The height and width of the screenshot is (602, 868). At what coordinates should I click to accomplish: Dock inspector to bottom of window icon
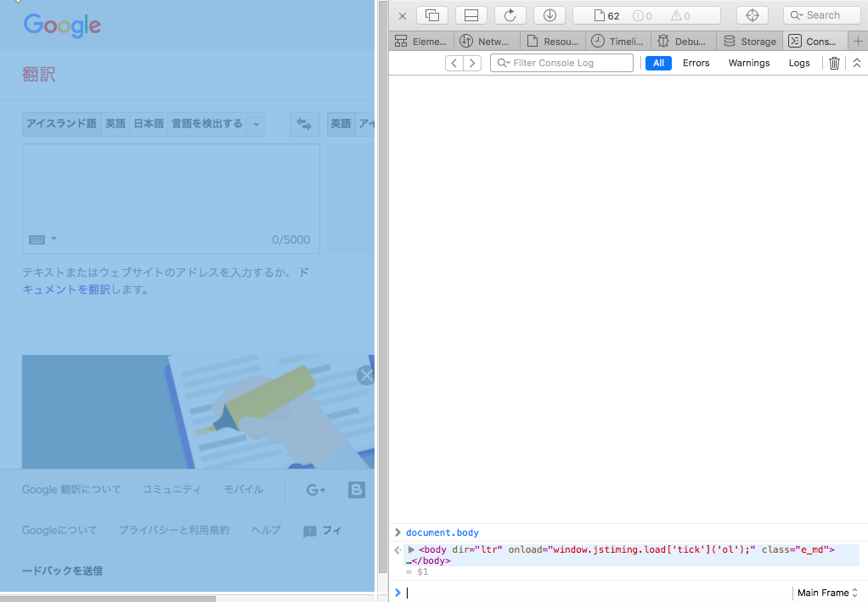click(x=471, y=15)
